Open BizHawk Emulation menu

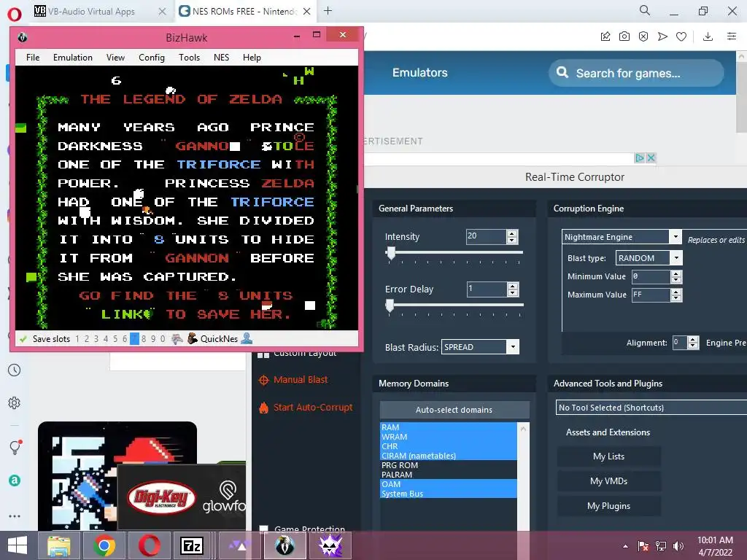pyautogui.click(x=73, y=58)
